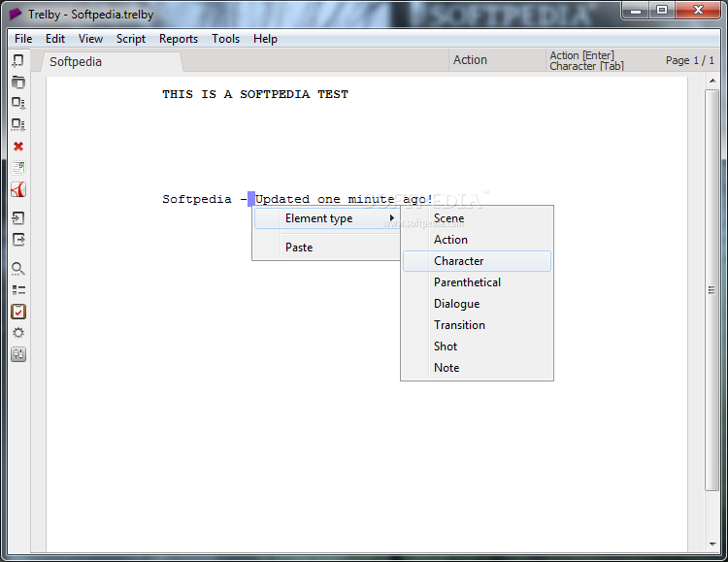728x562 pixels.
Task: Click the line 'THIS IS A SOFTPEDIA TEST'
Action: [x=255, y=94]
